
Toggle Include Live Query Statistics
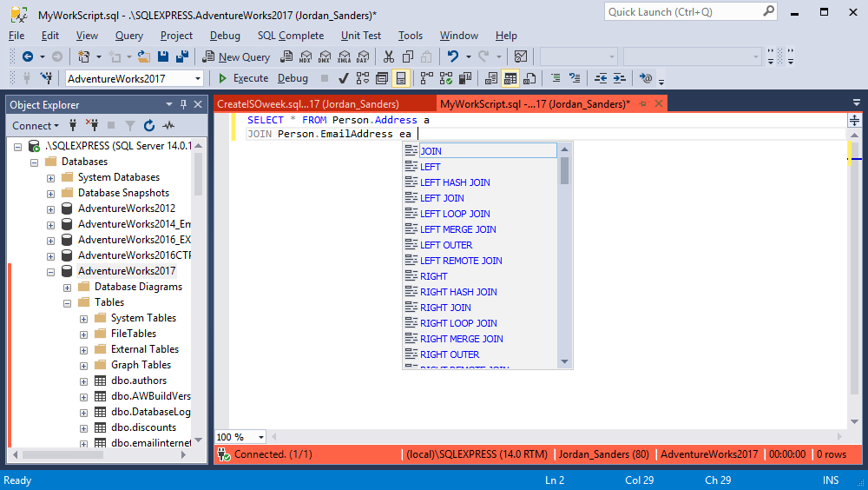click(446, 78)
